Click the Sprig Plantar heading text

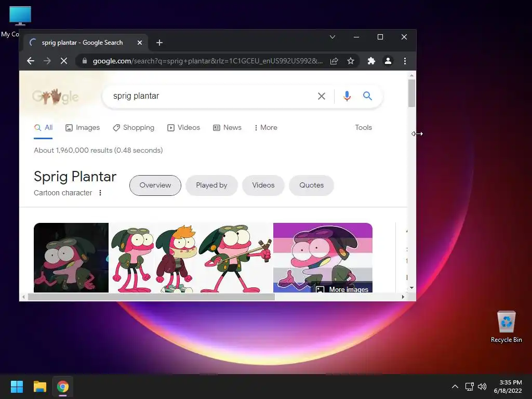(75, 177)
